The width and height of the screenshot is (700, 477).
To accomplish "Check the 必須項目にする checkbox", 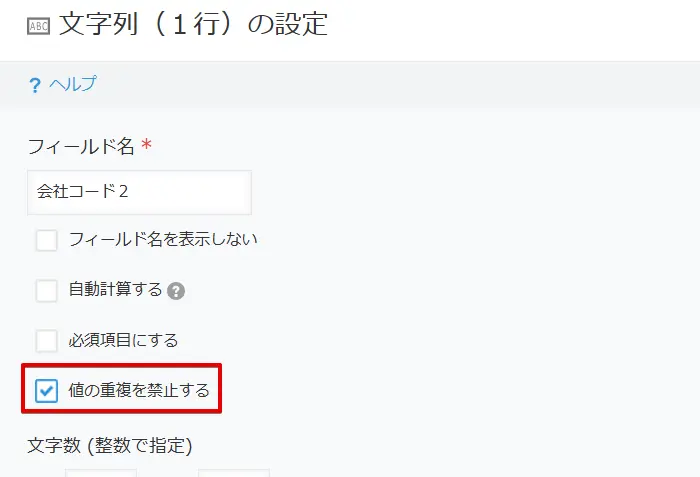I will coord(46,341).
